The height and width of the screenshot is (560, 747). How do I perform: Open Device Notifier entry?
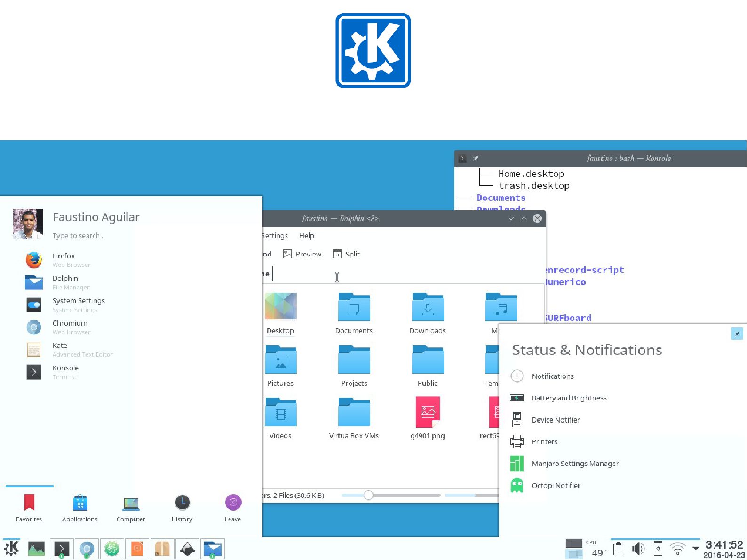(x=545, y=420)
